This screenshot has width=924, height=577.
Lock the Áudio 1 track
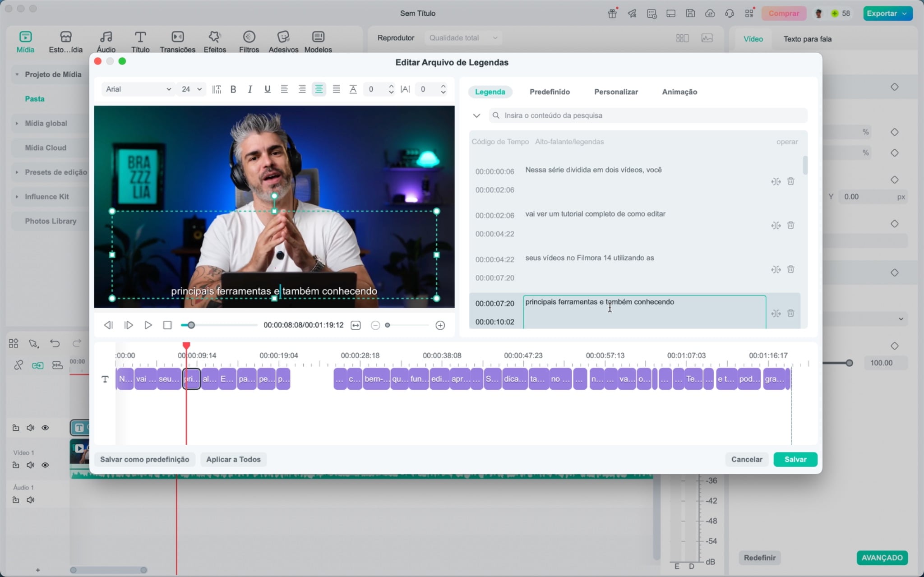[16, 500]
